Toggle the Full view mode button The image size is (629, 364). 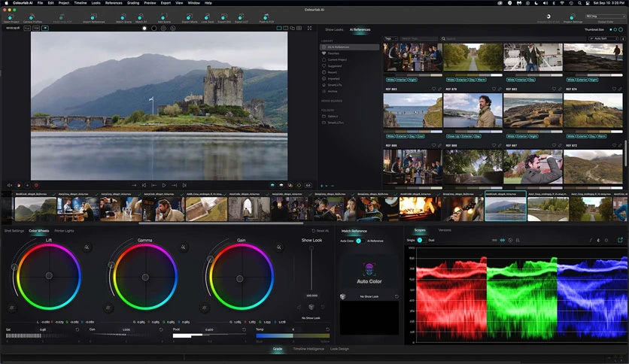point(27,28)
